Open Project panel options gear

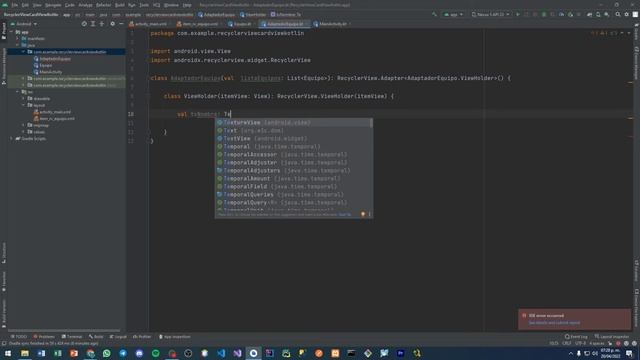113,24
